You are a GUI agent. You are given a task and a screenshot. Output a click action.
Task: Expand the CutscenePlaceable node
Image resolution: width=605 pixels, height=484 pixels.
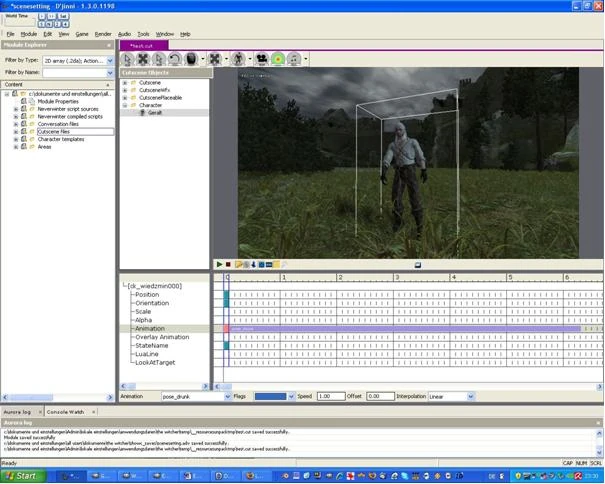[125, 98]
